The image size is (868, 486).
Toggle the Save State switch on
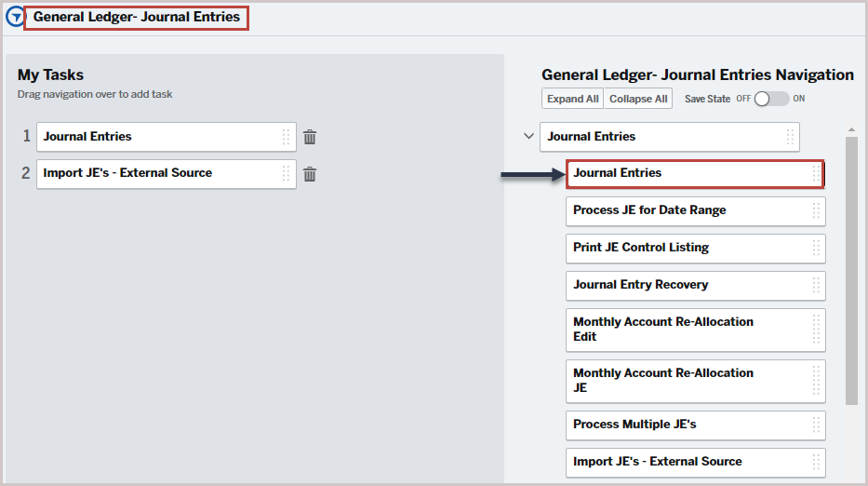(x=771, y=99)
